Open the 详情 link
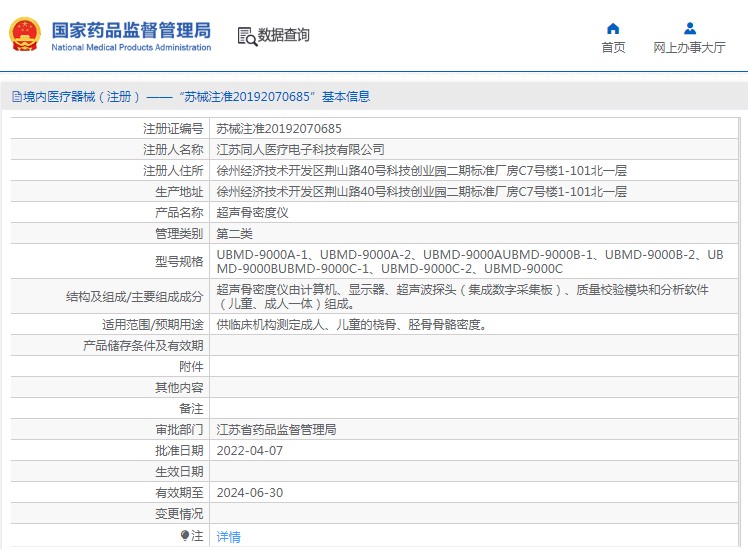This screenshot has width=748, height=549. (229, 537)
